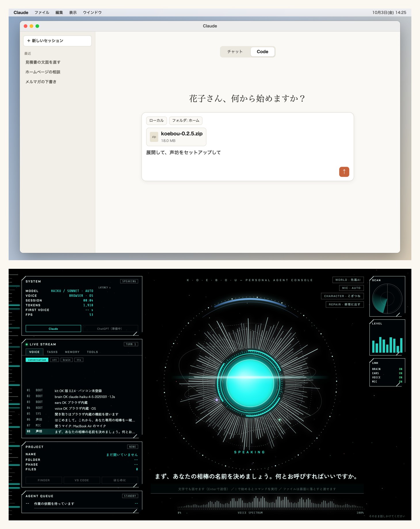Open recent session ホームページの相談
The height and width of the screenshot is (529, 420).
pos(43,72)
